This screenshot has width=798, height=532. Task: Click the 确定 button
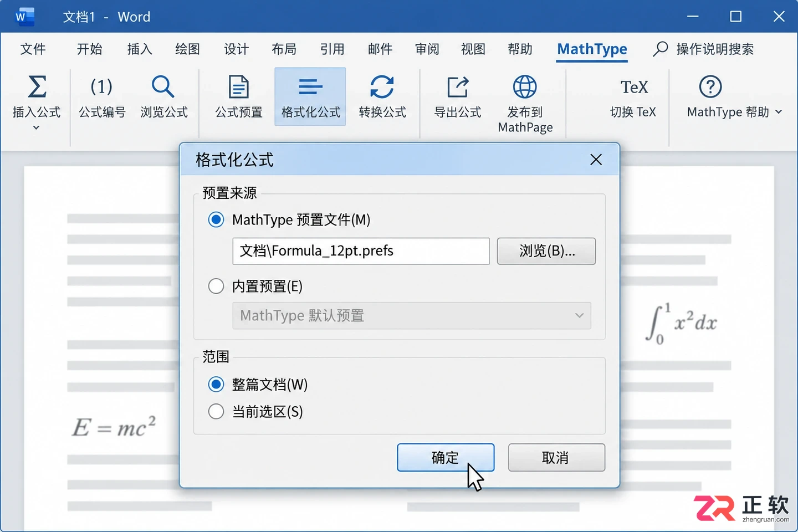(x=446, y=458)
